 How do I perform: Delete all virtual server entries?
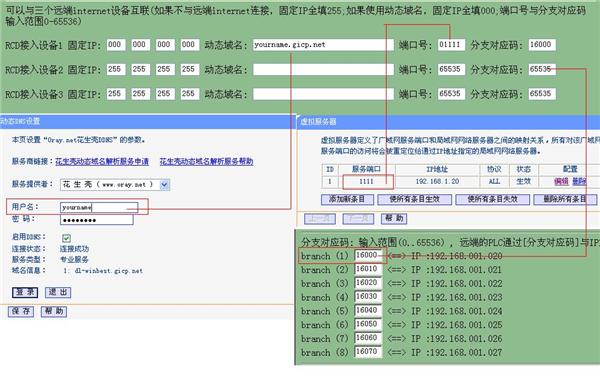[565, 199]
